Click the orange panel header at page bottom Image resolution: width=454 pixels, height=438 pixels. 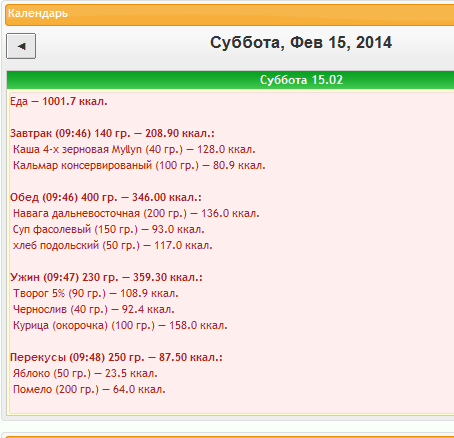coord(230,436)
